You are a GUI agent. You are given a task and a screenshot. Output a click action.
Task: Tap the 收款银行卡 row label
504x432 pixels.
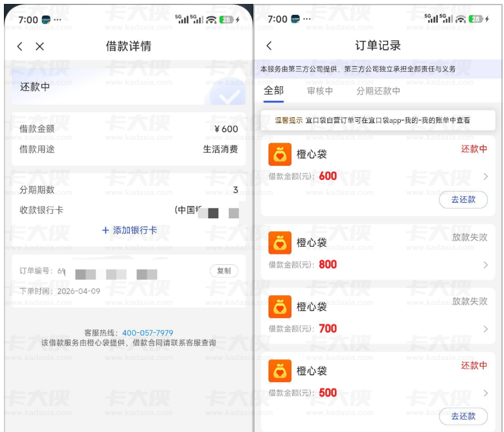[41, 210]
